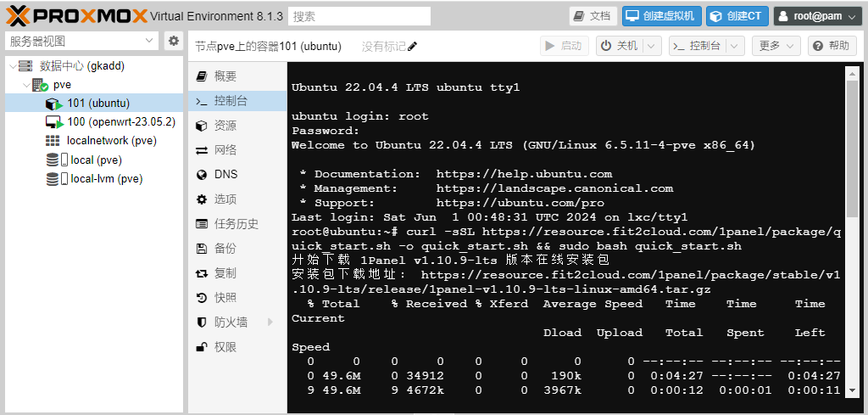This screenshot has height=415, width=868.
Task: Click the 防火墙 shield icon
Action: click(202, 322)
